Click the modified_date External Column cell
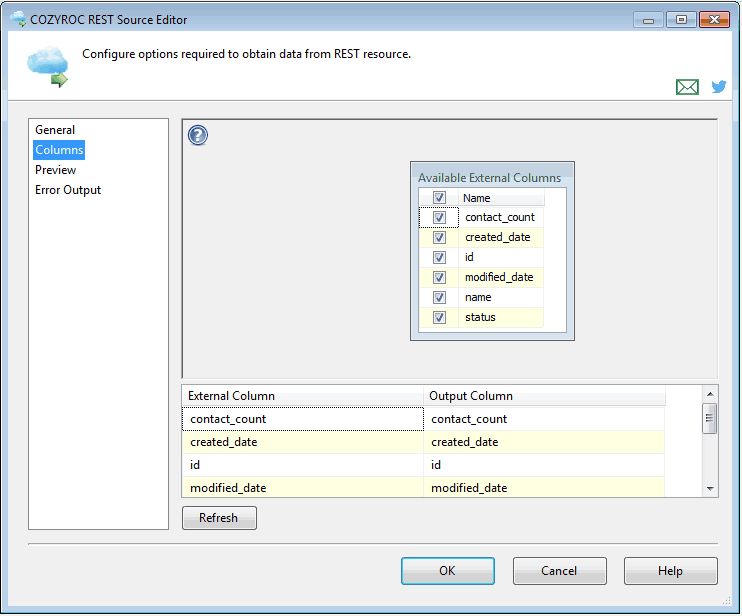Screen dimensions: 742x616 [302, 487]
